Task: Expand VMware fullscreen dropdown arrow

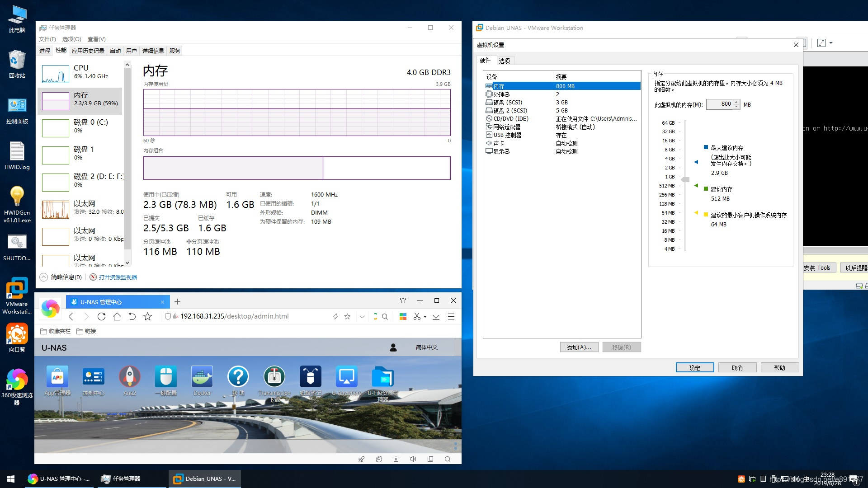Action: click(x=831, y=43)
